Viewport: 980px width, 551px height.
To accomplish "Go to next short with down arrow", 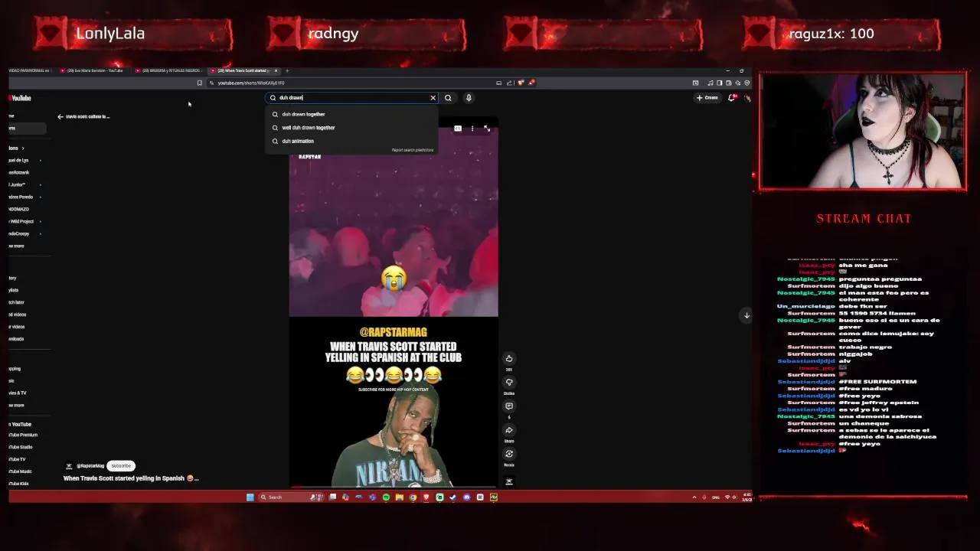I will pyautogui.click(x=746, y=315).
